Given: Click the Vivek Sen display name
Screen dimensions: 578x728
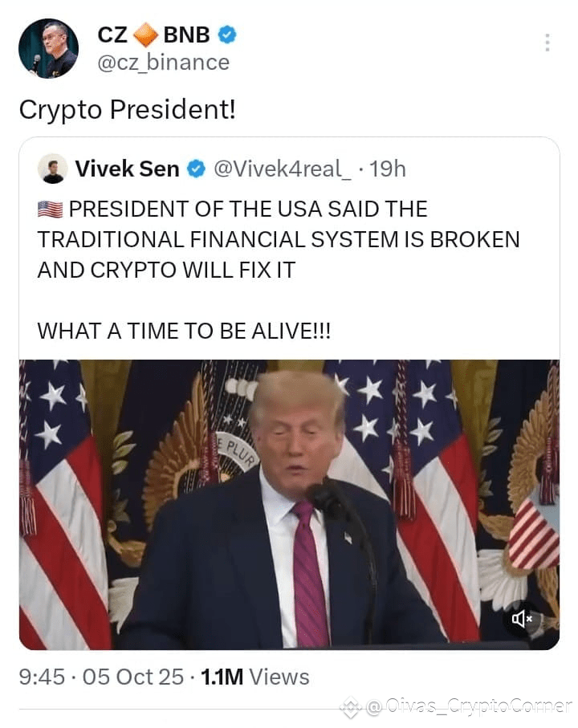Looking at the screenshot, I should 127,169.
